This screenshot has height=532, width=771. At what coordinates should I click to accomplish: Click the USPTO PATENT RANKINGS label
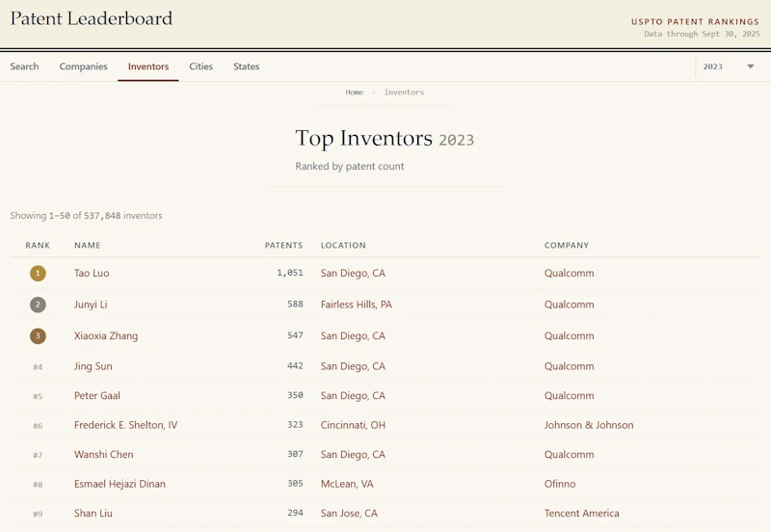click(695, 21)
